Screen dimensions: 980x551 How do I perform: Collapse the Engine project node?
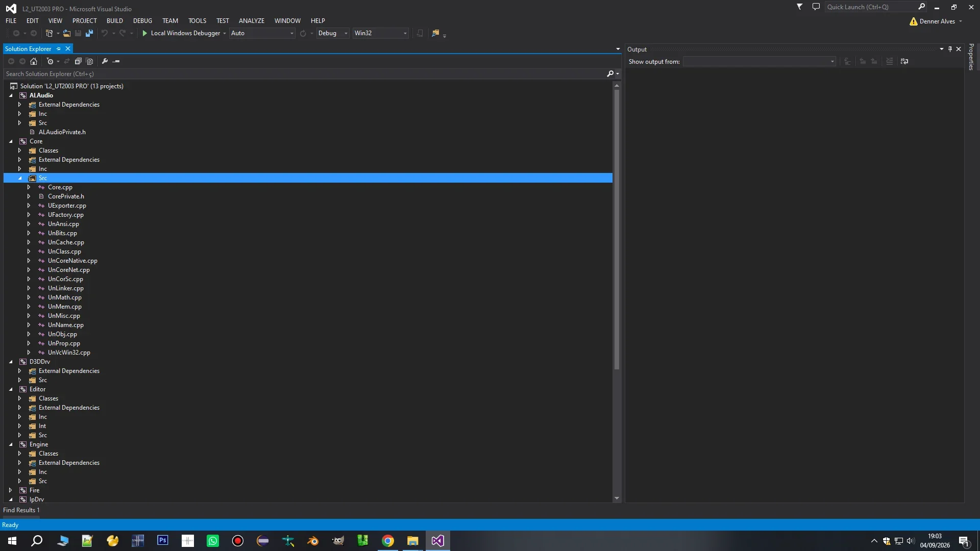click(11, 444)
